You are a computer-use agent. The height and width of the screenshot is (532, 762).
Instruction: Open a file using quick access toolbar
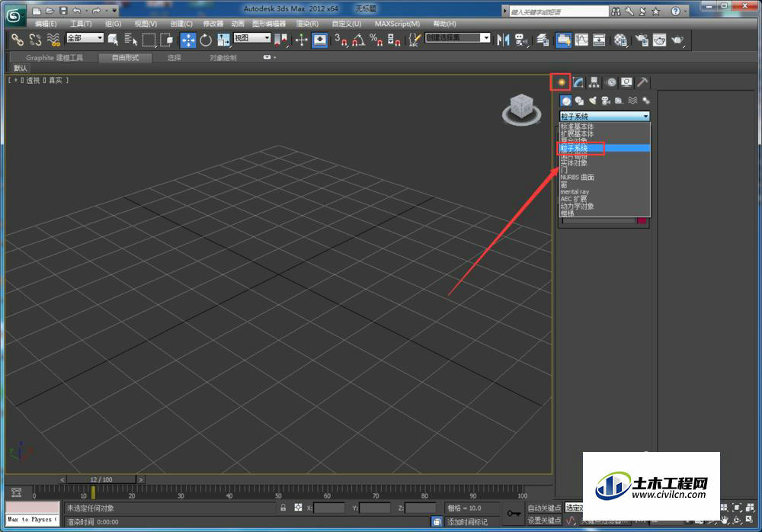50,10
